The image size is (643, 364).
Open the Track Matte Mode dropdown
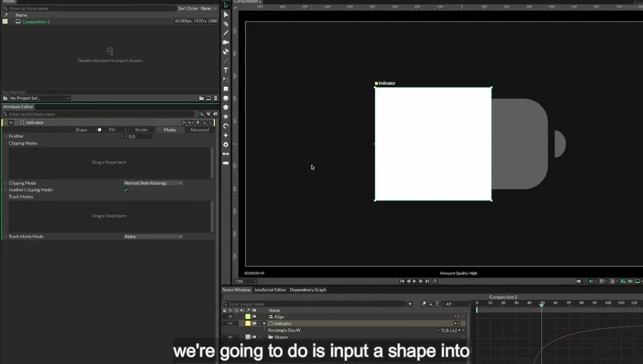coord(153,237)
